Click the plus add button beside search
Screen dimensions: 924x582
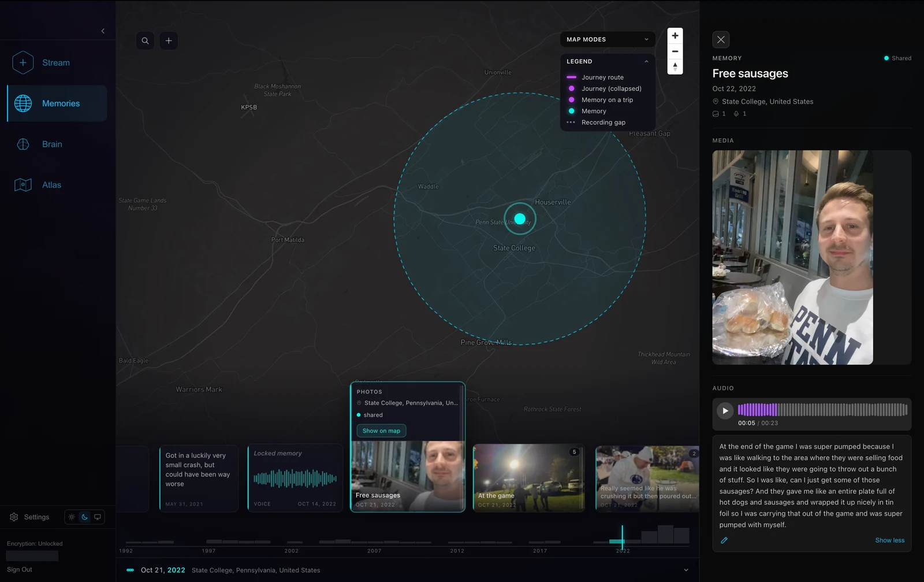(x=169, y=40)
